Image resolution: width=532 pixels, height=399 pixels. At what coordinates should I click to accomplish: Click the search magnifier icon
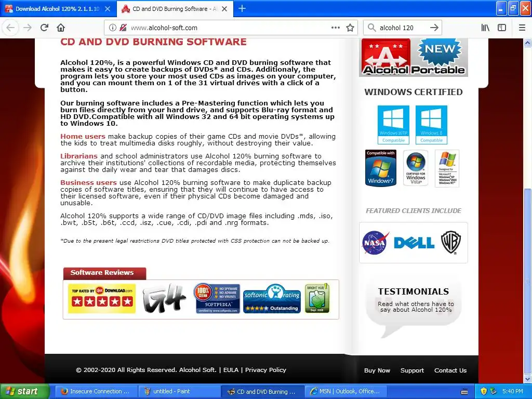[372, 28]
